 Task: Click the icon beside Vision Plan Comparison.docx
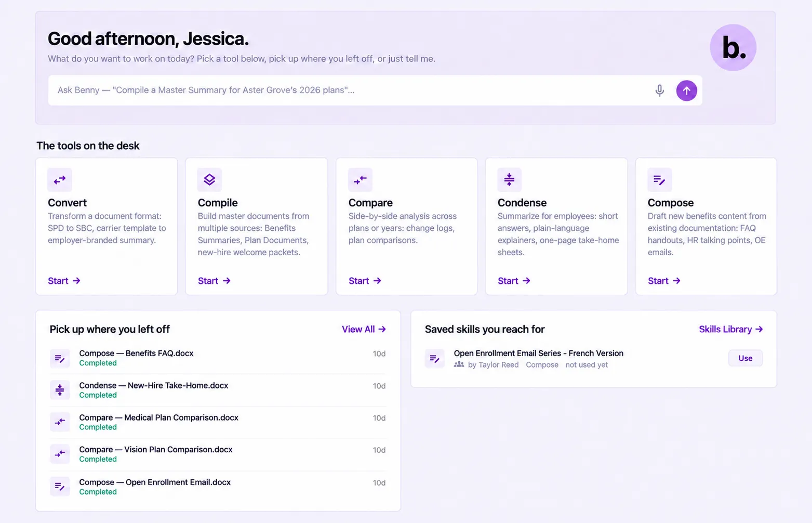[x=60, y=454]
